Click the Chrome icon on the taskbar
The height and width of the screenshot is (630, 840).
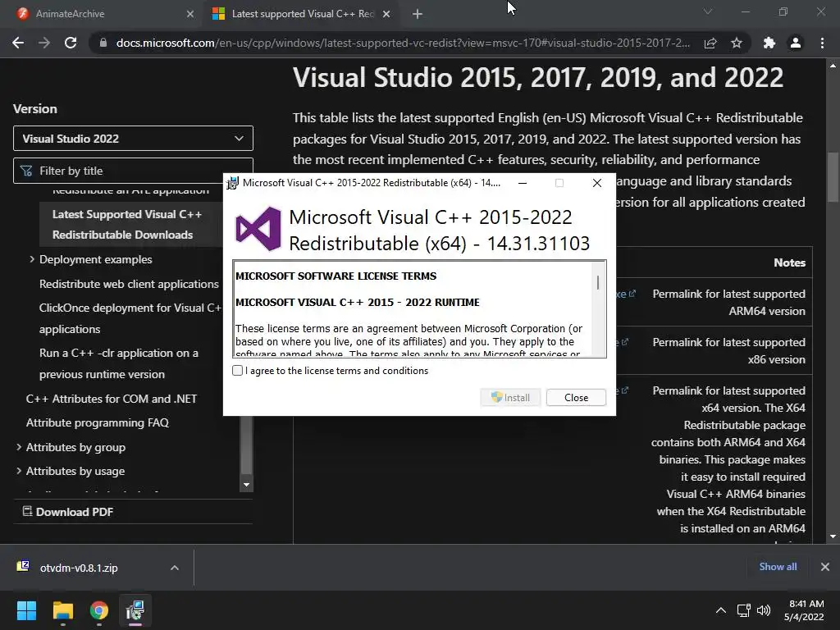99,610
